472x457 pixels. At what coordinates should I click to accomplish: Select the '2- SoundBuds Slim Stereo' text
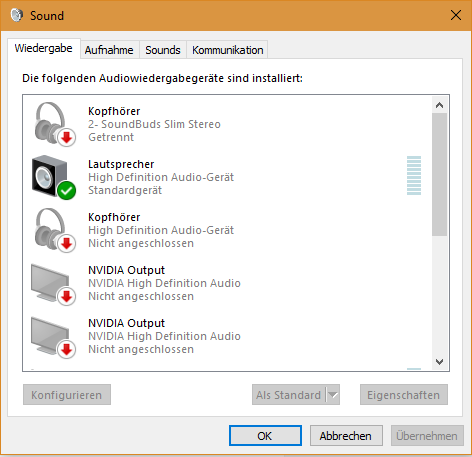154,124
